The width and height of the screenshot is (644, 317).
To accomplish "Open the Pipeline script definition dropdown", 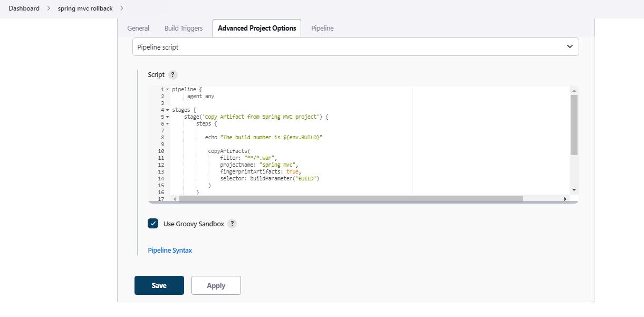I will point(355,47).
